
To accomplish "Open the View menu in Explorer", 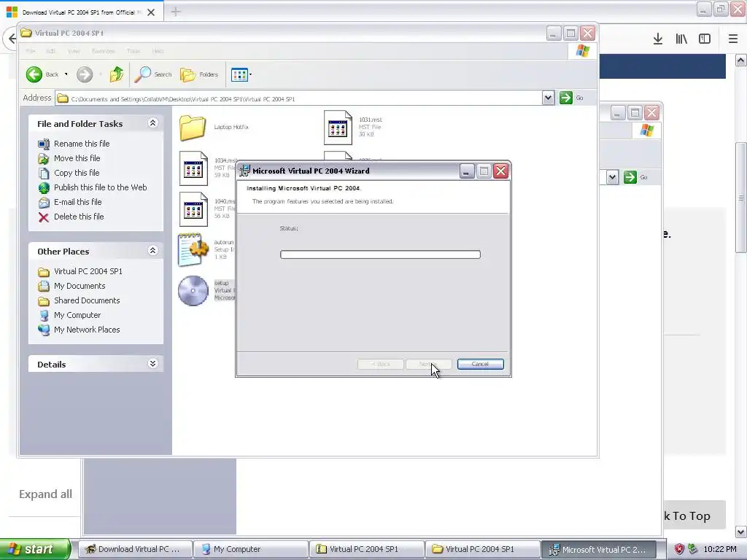I will coord(74,51).
